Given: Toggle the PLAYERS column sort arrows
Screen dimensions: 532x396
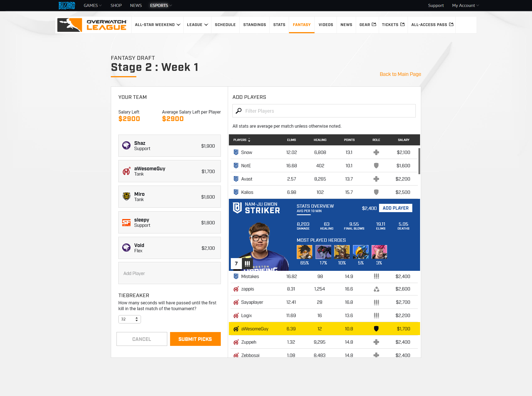Looking at the screenshot, I should [x=249, y=140].
